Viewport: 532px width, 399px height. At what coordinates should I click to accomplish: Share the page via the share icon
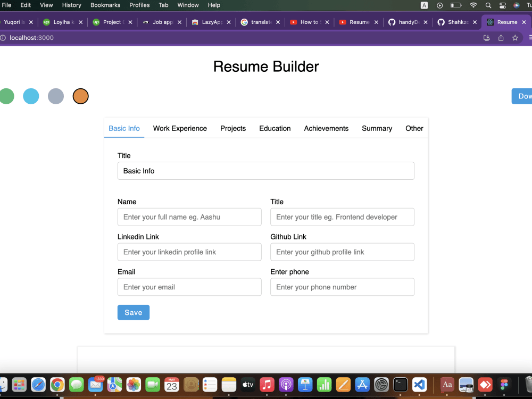pyautogui.click(x=501, y=38)
